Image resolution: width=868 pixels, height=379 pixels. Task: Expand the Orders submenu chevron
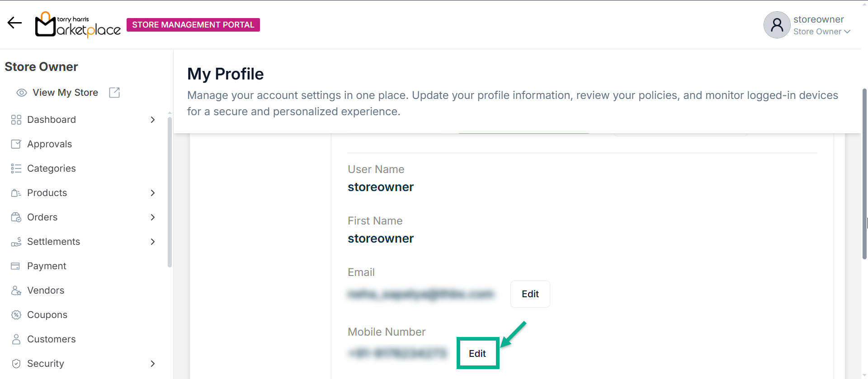click(x=153, y=217)
